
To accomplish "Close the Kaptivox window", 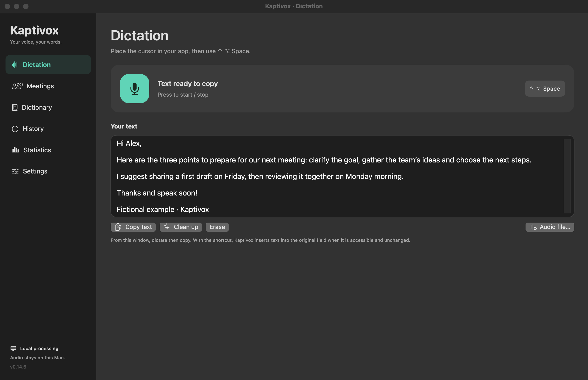I will tap(7, 6).
